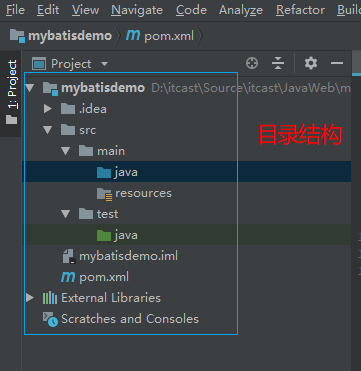Open pom.xml Maven file in the tree

[95, 277]
